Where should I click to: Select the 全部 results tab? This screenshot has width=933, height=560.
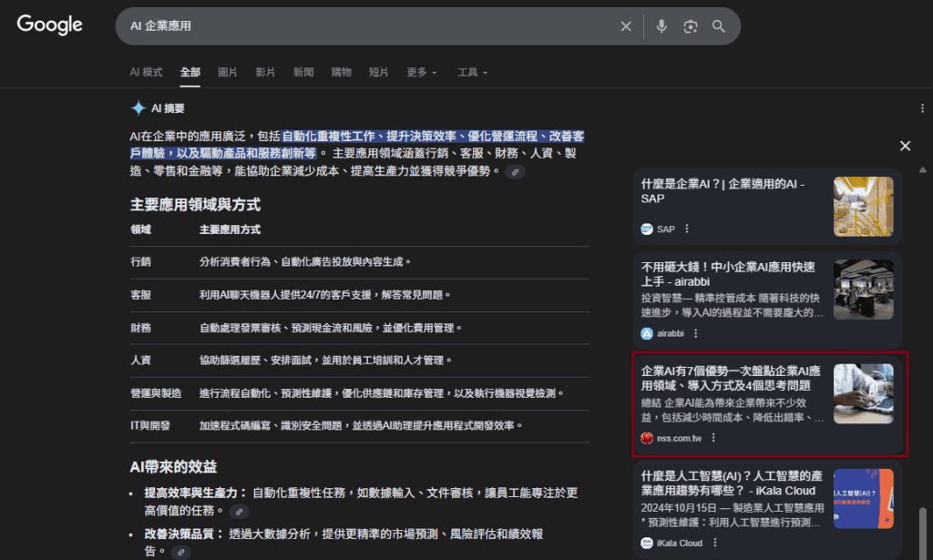pyautogui.click(x=190, y=72)
